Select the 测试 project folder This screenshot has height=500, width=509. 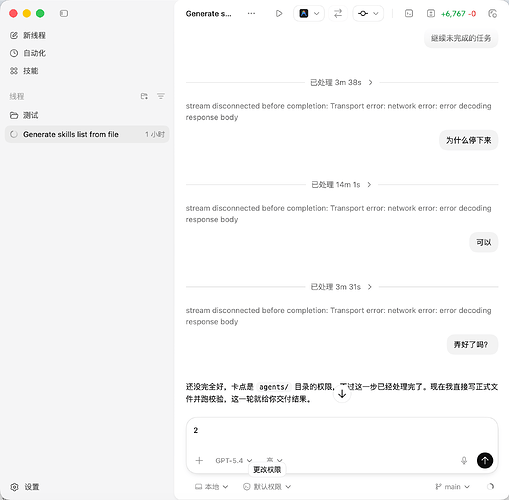pos(24,115)
